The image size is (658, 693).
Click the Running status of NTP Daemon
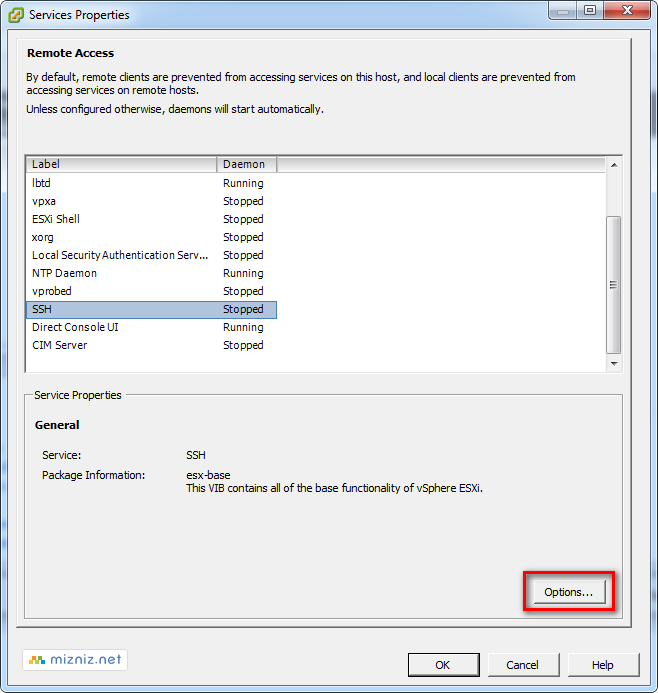(243, 273)
